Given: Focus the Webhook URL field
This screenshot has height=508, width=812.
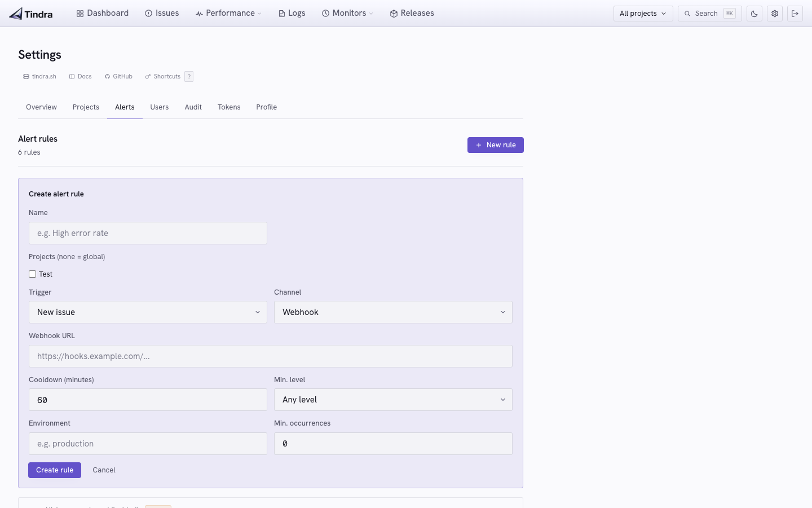Looking at the screenshot, I should click(271, 356).
